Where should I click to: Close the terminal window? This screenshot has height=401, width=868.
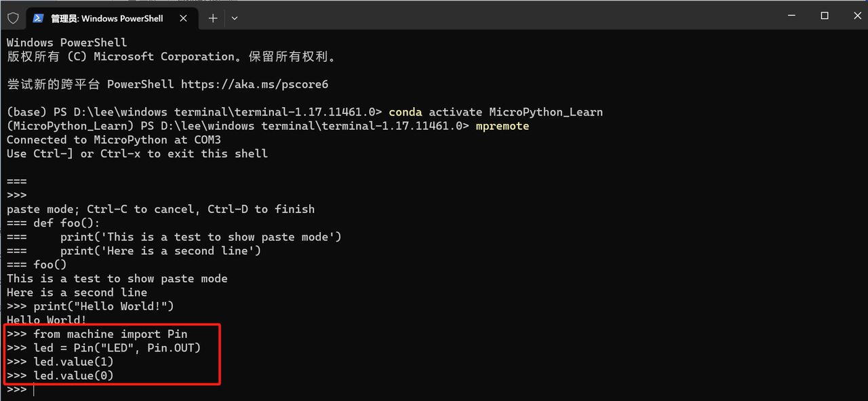coord(853,15)
